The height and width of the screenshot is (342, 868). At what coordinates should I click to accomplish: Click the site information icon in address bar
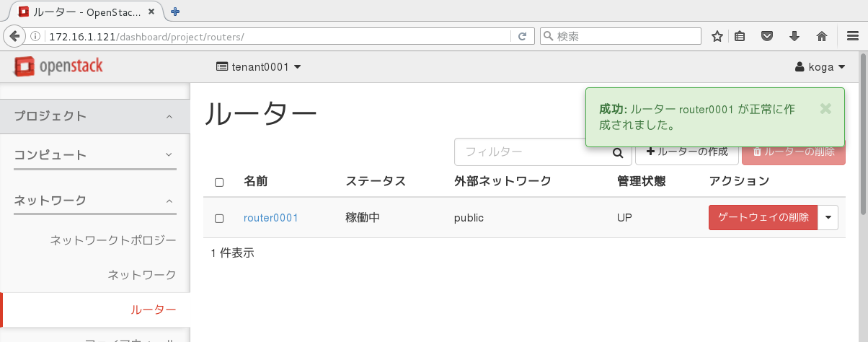35,36
